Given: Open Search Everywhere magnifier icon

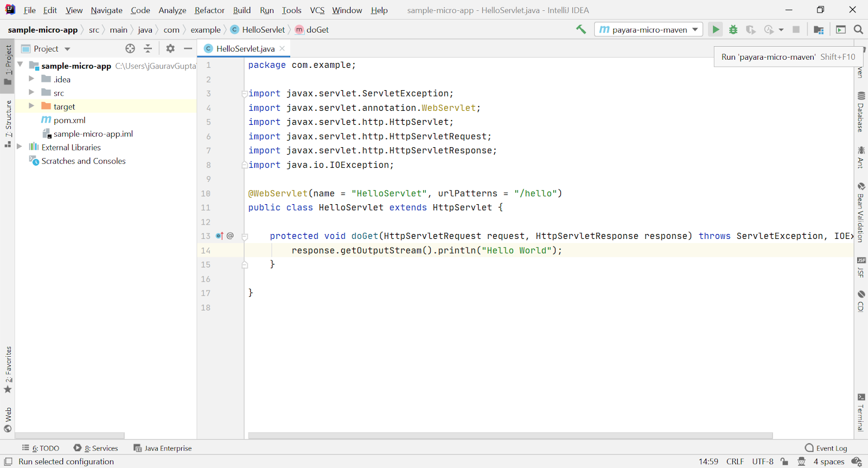Looking at the screenshot, I should point(858,29).
